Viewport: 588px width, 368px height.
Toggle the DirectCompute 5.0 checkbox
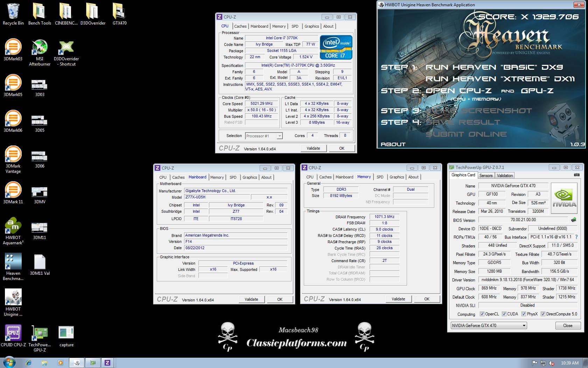(543, 314)
